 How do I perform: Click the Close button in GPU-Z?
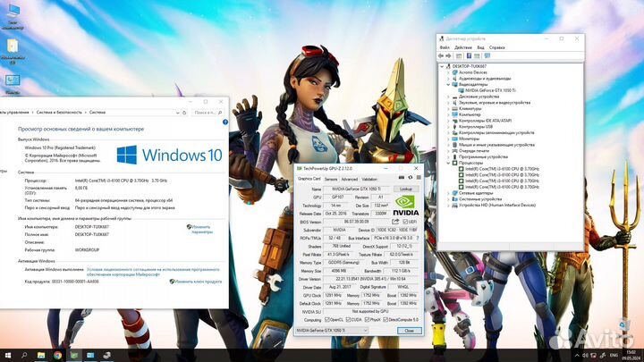point(408,331)
